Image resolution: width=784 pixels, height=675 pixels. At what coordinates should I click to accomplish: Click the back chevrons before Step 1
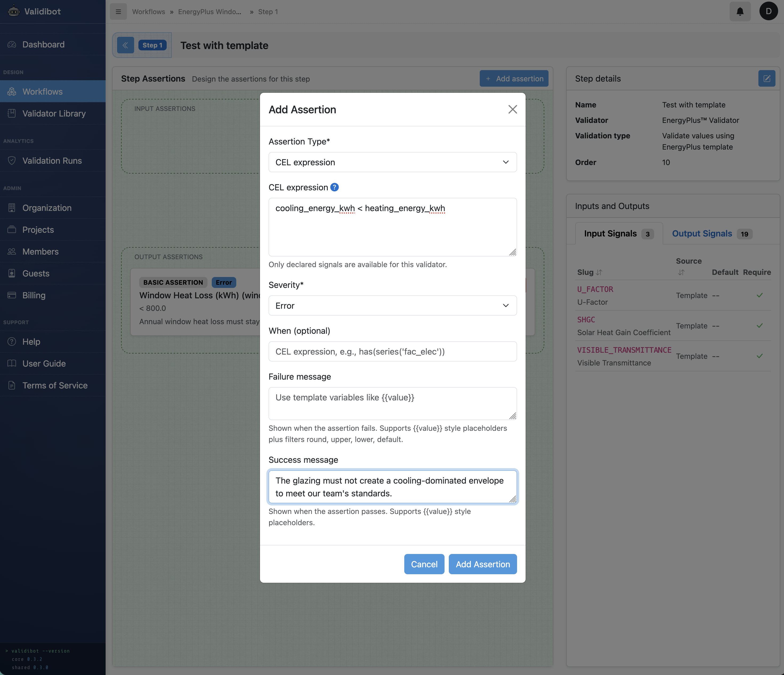(125, 45)
